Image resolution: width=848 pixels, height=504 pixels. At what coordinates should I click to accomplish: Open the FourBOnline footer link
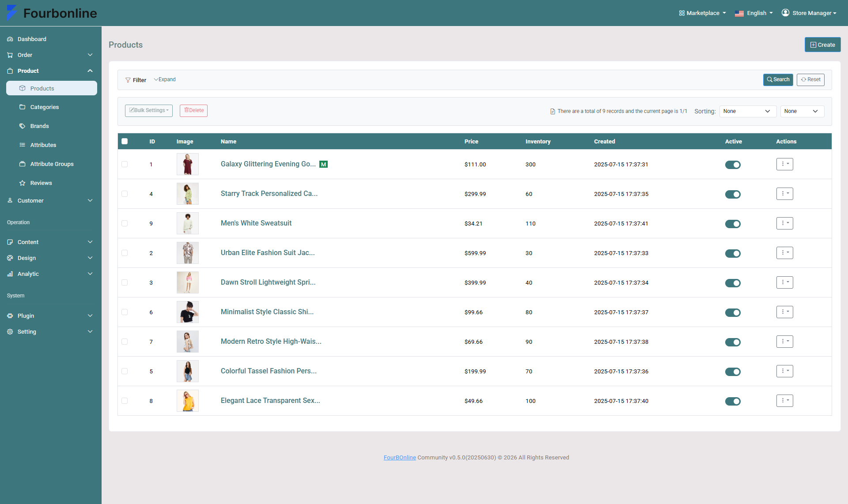coord(400,458)
